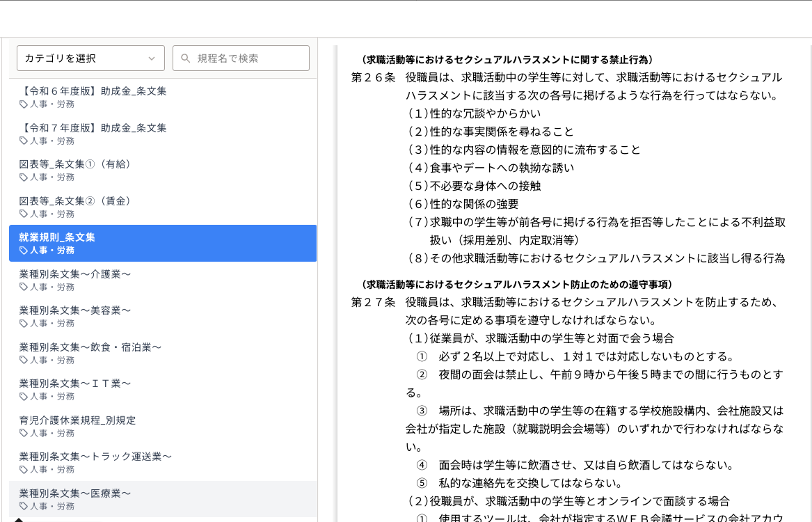Click the chevron arrow in category dropdown
Viewport: 812px width, 522px height.
[152, 58]
